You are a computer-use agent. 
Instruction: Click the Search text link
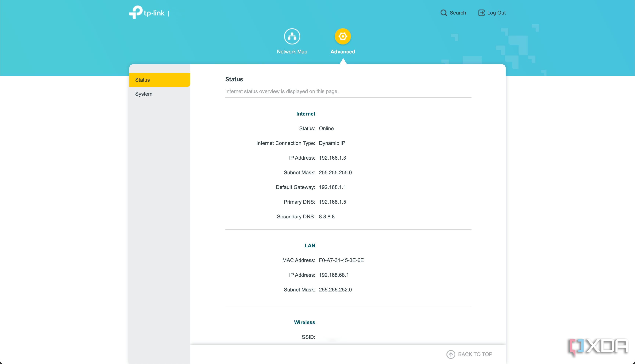[458, 13]
